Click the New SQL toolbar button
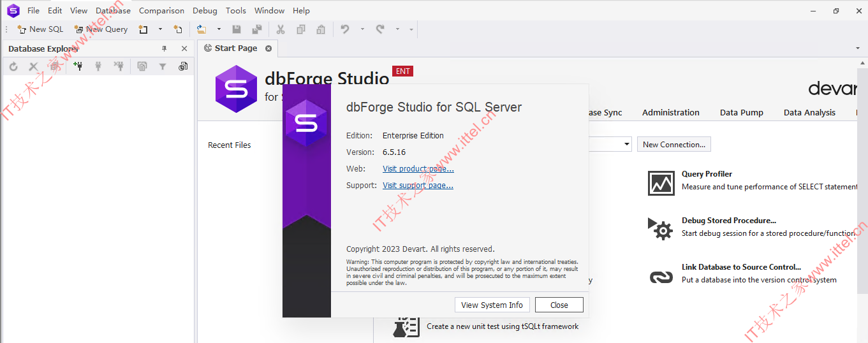This screenshot has width=868, height=343. point(40,29)
